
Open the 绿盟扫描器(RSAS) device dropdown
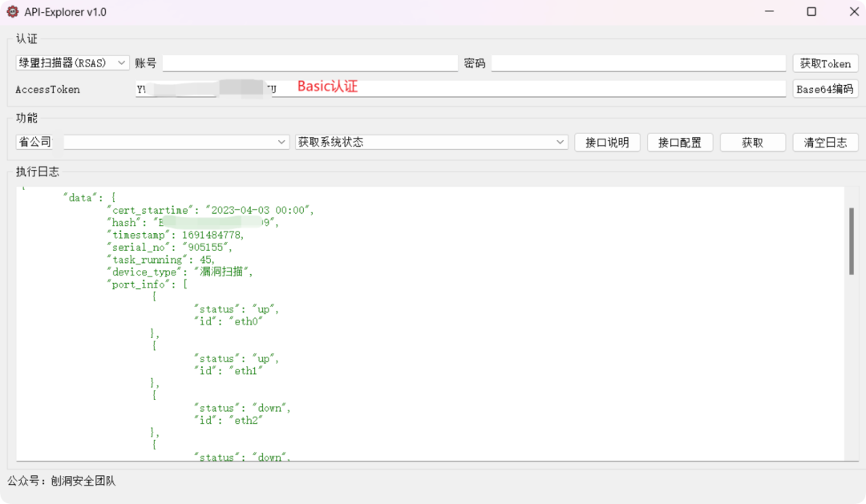72,63
